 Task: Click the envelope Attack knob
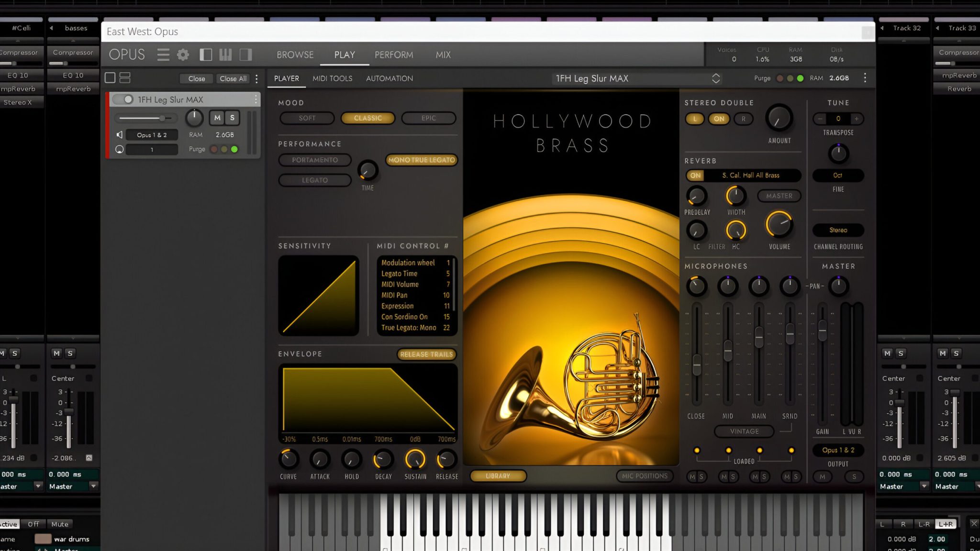point(320,459)
